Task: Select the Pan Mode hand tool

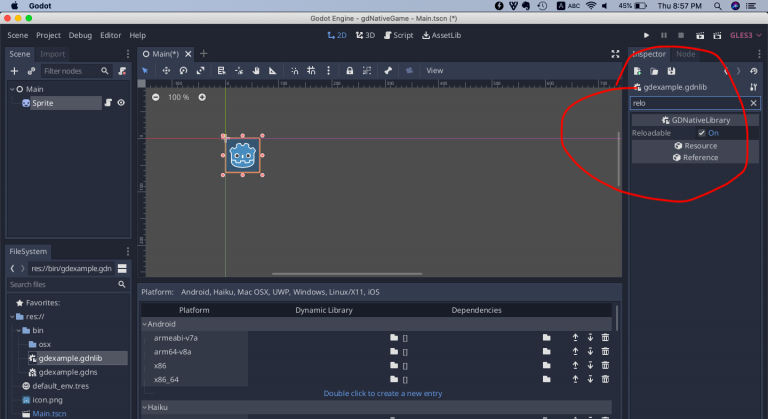Action: tap(256, 71)
